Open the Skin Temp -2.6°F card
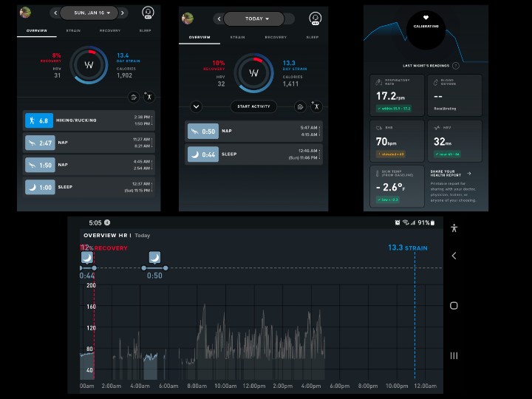 pos(397,186)
